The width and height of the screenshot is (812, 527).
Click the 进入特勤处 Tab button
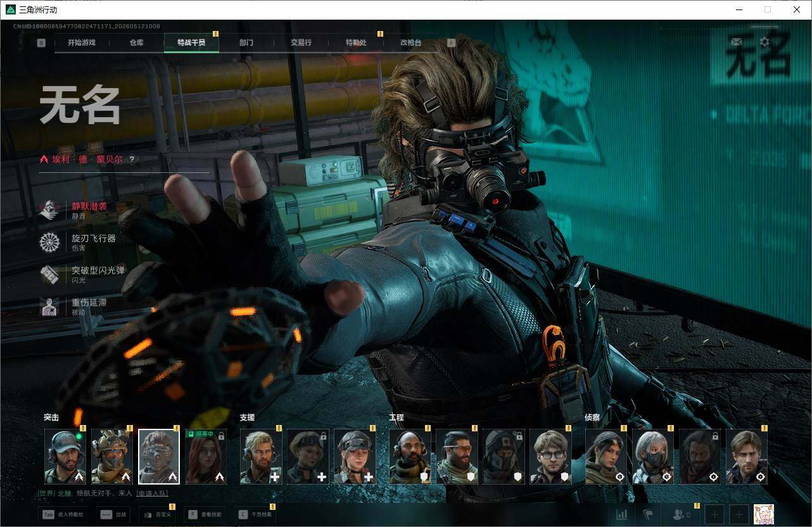click(64, 514)
